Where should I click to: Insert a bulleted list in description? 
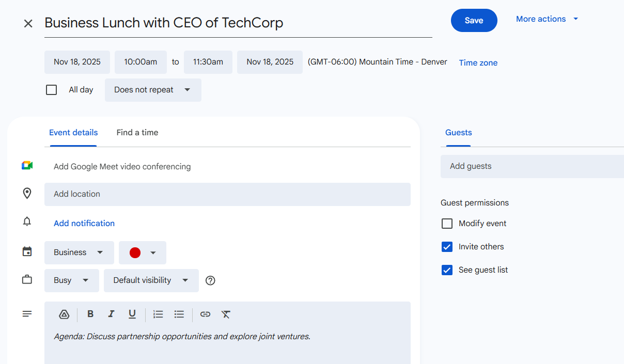coord(179,314)
